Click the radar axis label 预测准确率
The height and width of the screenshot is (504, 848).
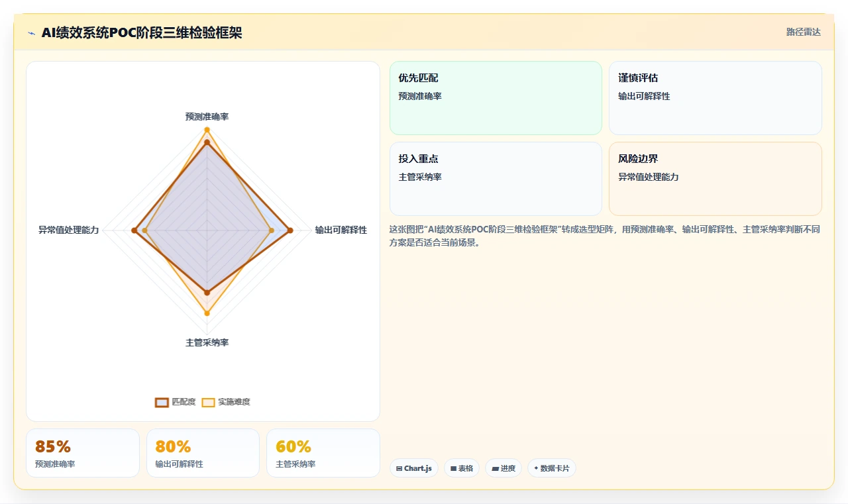click(x=207, y=117)
